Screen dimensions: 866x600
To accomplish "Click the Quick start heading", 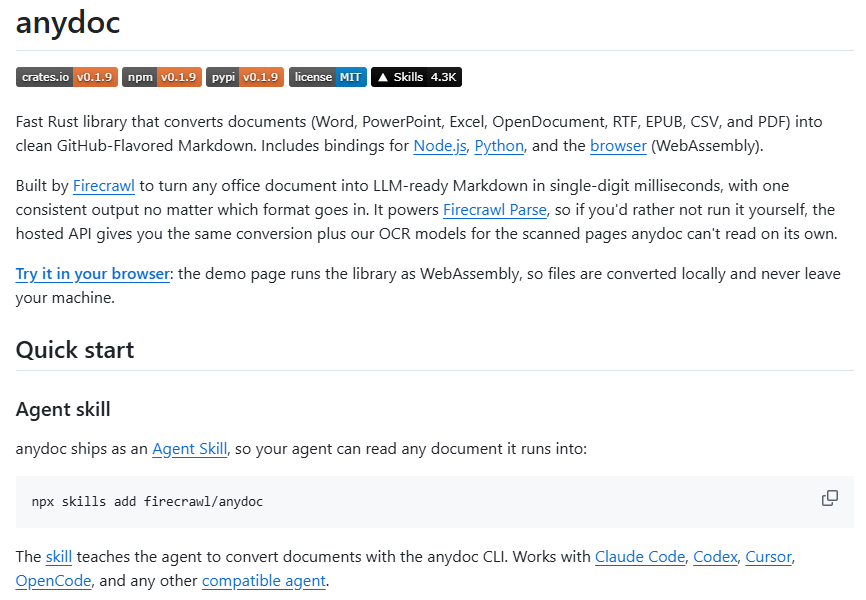I will [x=75, y=350].
